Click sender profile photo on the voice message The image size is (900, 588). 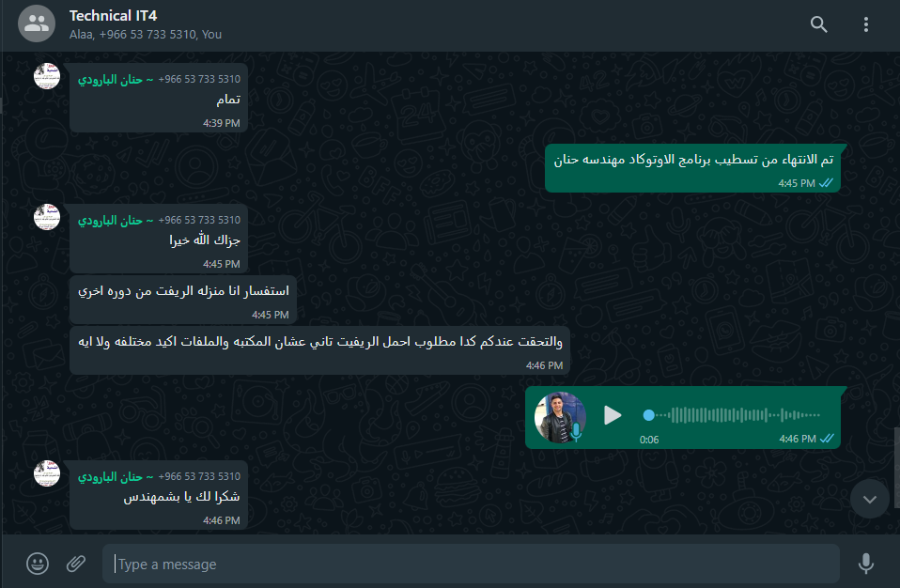560,418
